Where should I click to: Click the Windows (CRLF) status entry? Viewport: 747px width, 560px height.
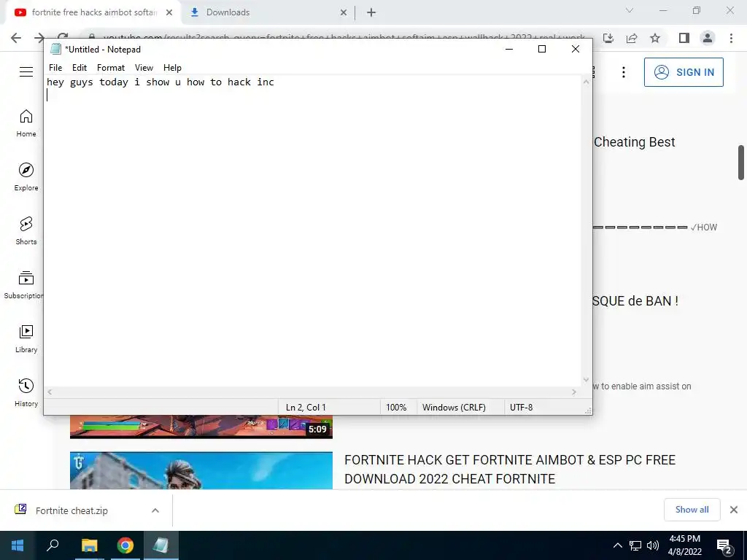454,408
